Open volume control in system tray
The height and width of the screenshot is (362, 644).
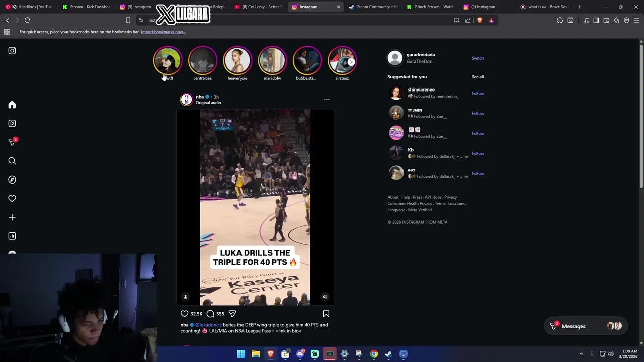[611, 354]
